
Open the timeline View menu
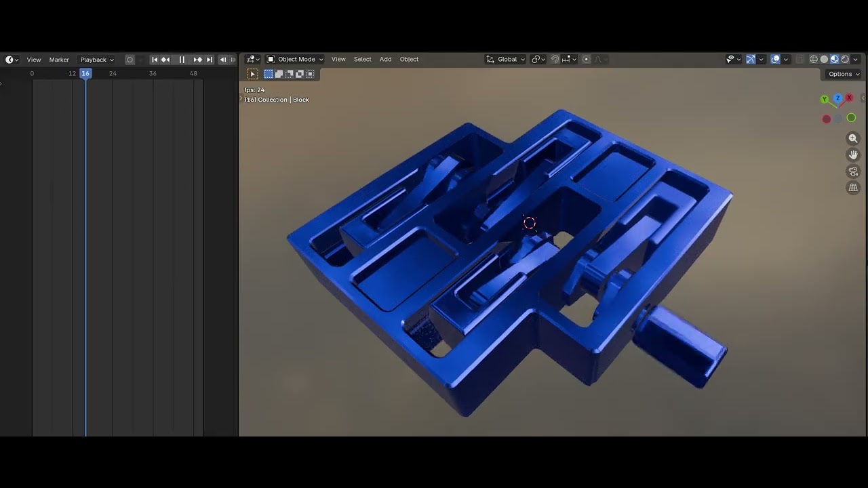tap(34, 60)
